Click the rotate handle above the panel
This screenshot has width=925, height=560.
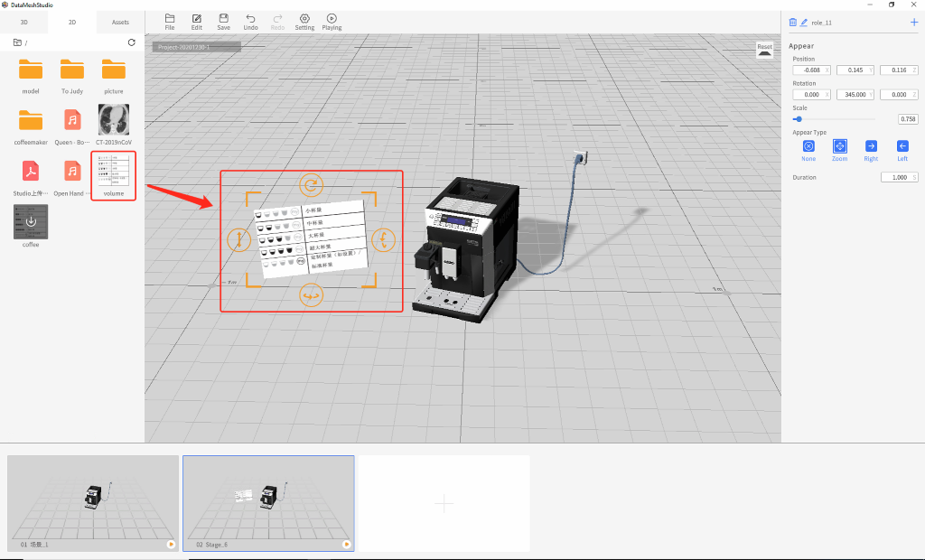[x=311, y=184]
